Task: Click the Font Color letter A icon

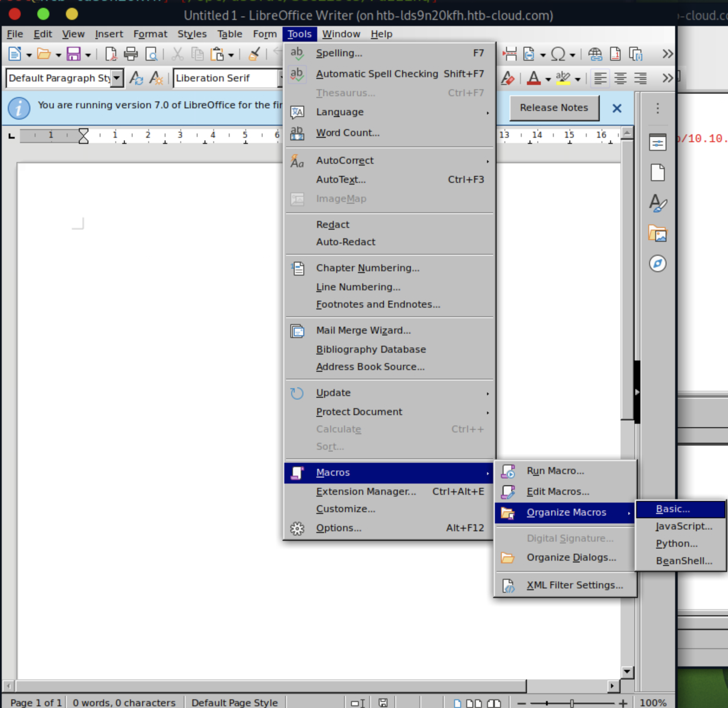Action: point(534,78)
